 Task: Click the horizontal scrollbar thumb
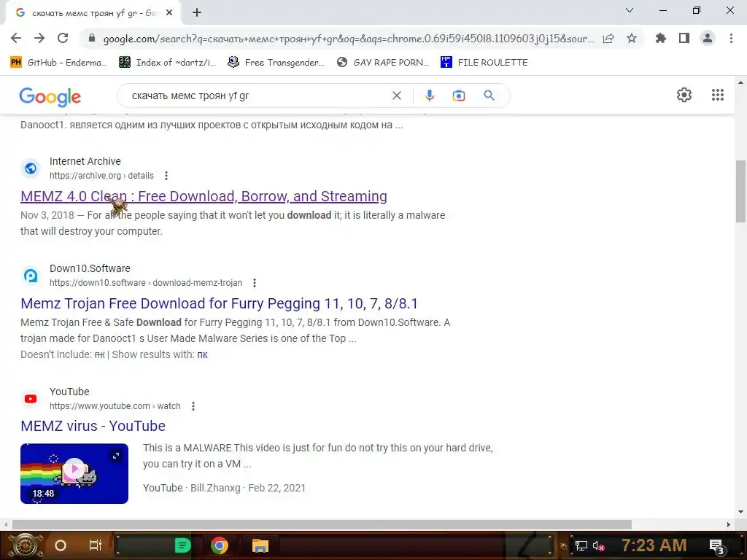[x=322, y=524]
